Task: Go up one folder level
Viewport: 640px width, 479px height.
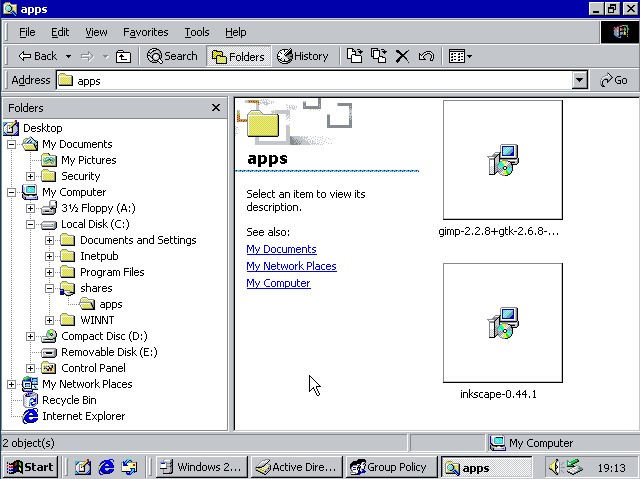Action: point(123,56)
